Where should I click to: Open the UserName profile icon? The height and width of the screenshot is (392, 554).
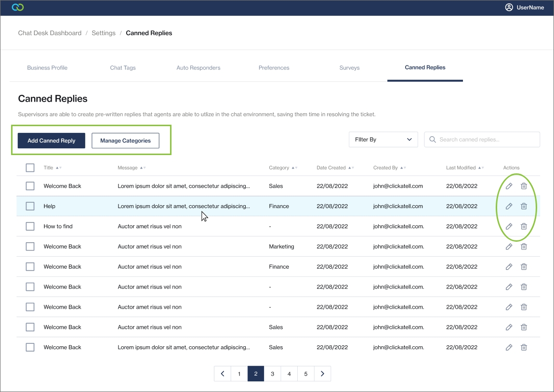pos(509,7)
